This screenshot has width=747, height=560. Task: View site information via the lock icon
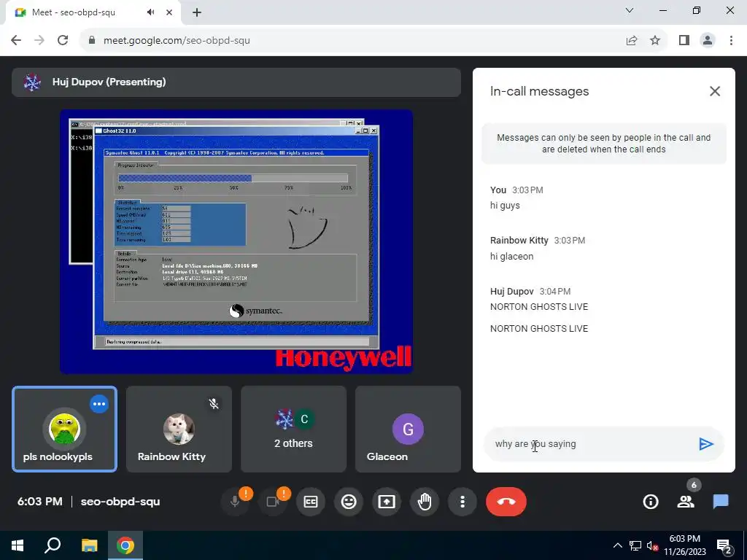tap(92, 41)
